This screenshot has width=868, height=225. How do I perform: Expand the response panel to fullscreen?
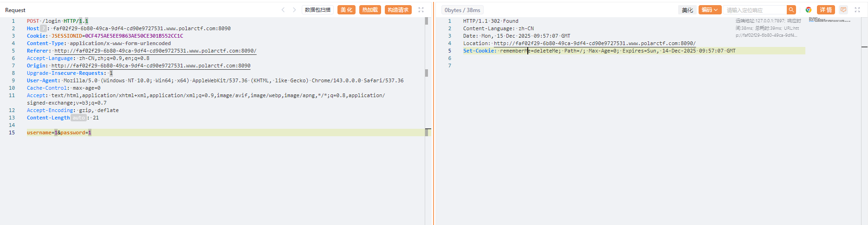(857, 10)
